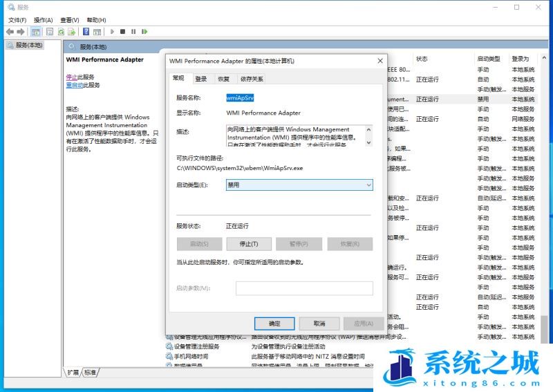Click the executable path C:\WINDOWS\system32\wbem\WmiApSrv.exe
The height and width of the screenshot is (392, 553).
tap(240, 168)
